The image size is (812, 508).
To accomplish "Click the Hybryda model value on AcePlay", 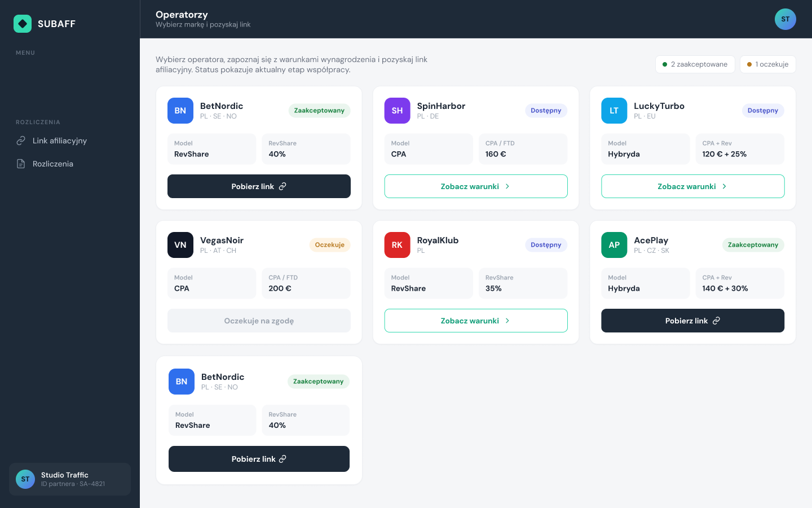I will tap(624, 288).
